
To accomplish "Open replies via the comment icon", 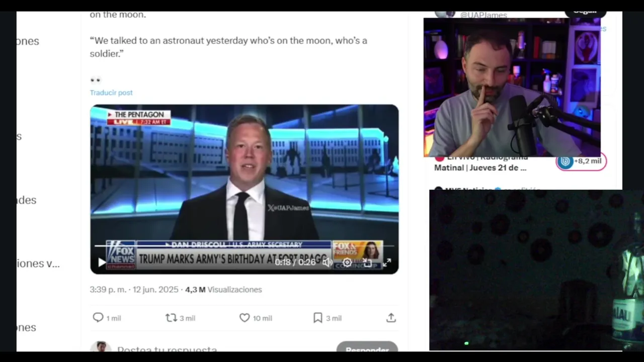I will pos(98,318).
